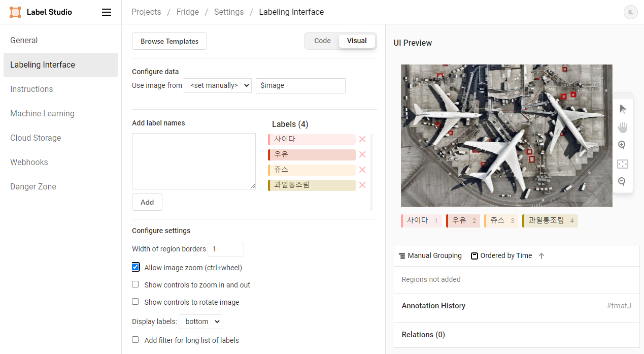Click the $image value input field
Screen dimensions: 644x354
(x=300, y=85)
